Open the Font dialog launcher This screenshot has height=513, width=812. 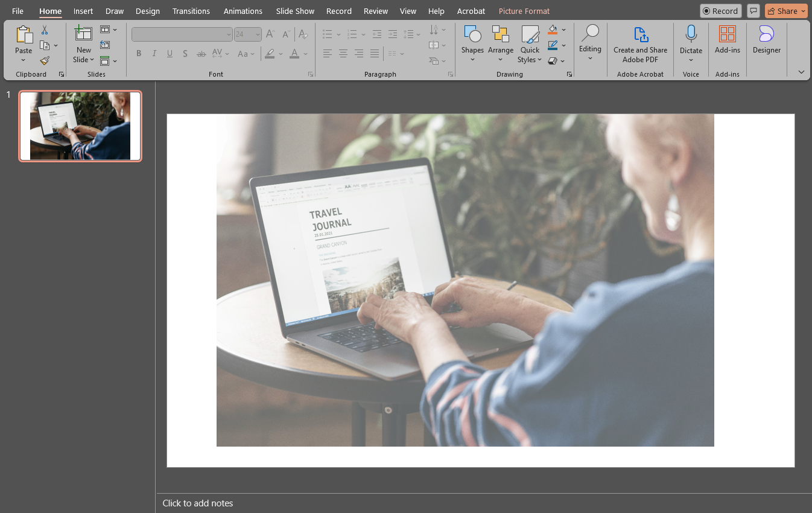point(311,74)
